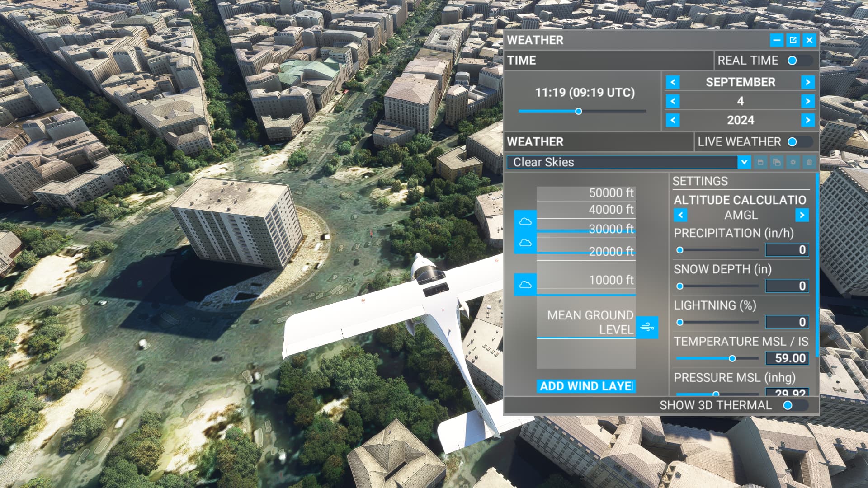Decrease day 4 with left arrow
The image size is (868, 488).
tap(673, 101)
